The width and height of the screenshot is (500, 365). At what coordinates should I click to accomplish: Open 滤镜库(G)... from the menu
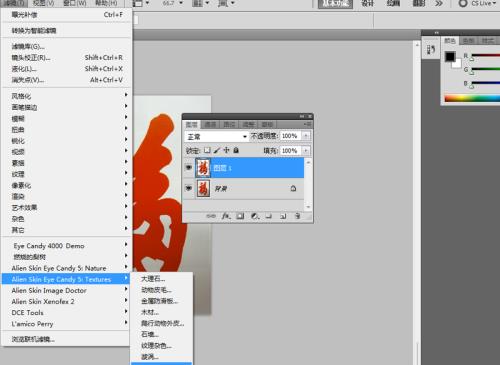67,46
